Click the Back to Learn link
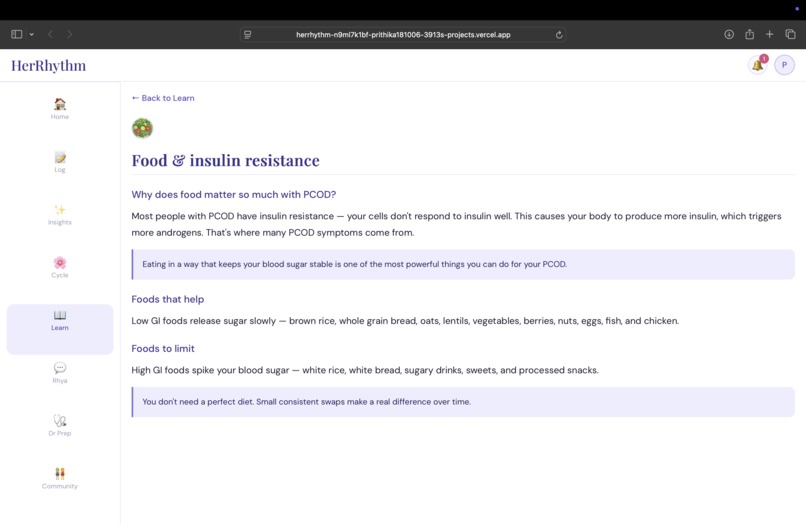Image resolution: width=806 pixels, height=524 pixels. (163, 98)
